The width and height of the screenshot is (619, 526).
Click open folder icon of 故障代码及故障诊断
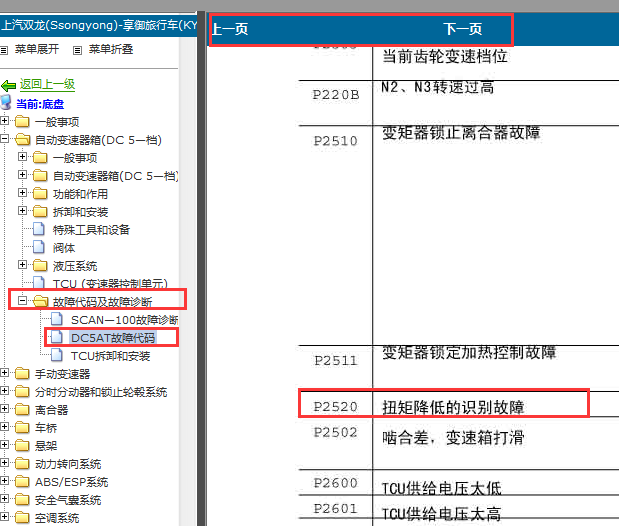pyautogui.click(x=41, y=301)
